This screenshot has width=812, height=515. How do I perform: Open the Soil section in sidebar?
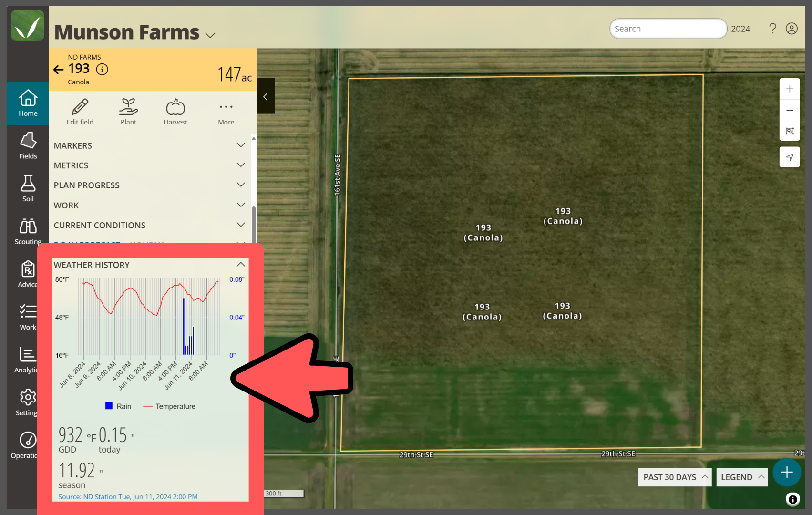click(28, 189)
